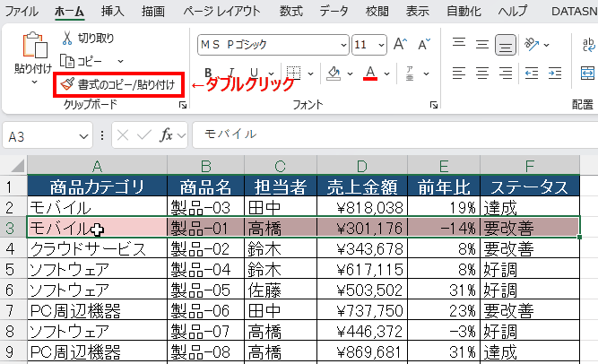This screenshot has height=364, width=598.
Task: Switch to the 表示 (View) tab
Action: tap(417, 11)
